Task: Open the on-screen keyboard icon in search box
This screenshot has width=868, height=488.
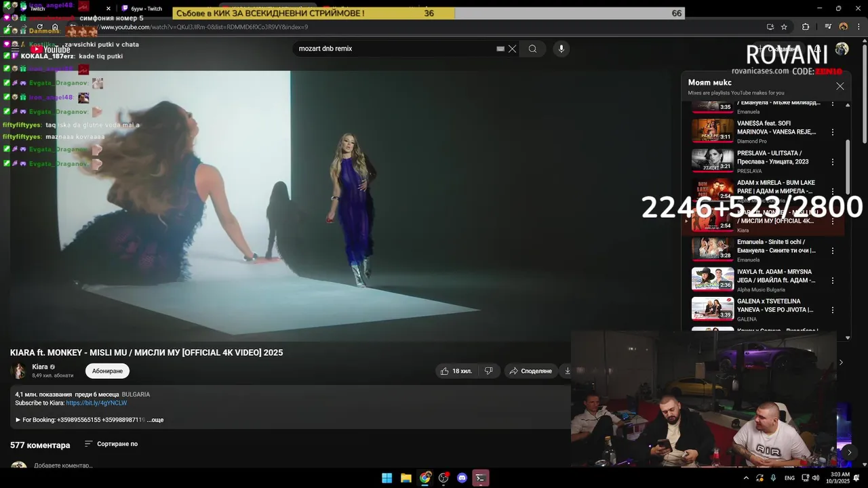Action: coord(500,49)
